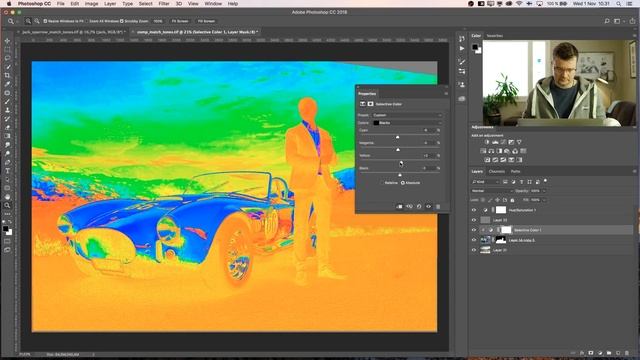Image resolution: width=640 pixels, height=360 pixels.
Task: Open the Opacity dropdown arrow
Action: [544, 191]
